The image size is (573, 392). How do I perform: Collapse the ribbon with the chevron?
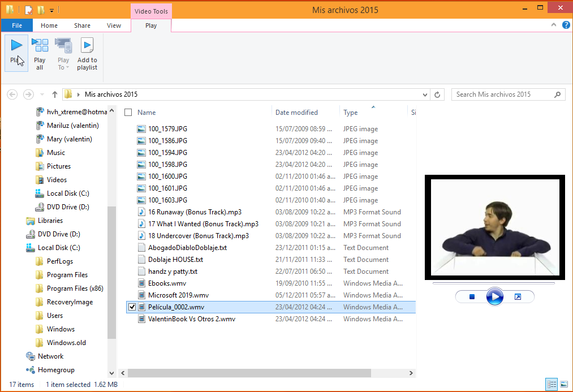[x=554, y=25]
